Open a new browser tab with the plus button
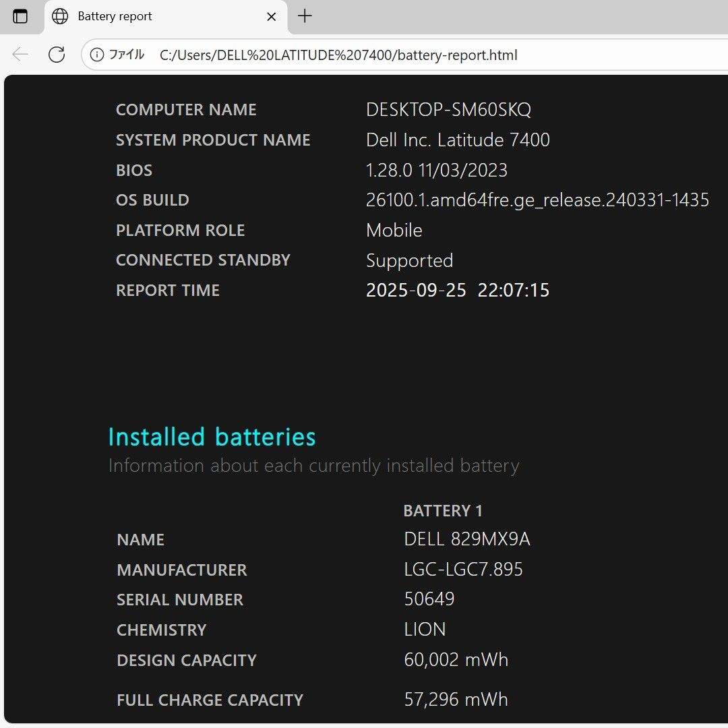The image size is (728, 728). 304,16
